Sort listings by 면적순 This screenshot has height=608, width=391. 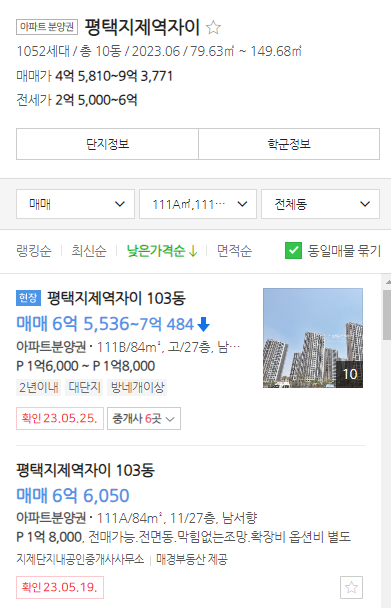pos(234,251)
